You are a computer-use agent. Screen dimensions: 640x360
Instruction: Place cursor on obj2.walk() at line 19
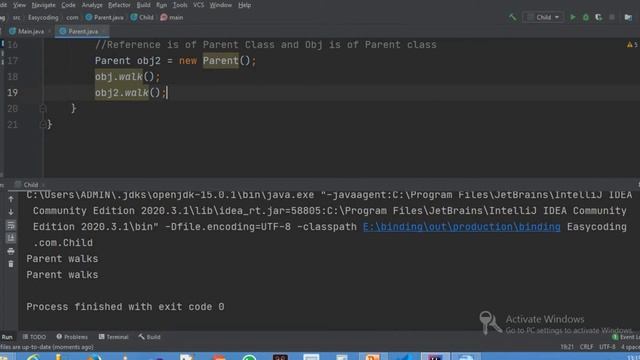click(131, 93)
